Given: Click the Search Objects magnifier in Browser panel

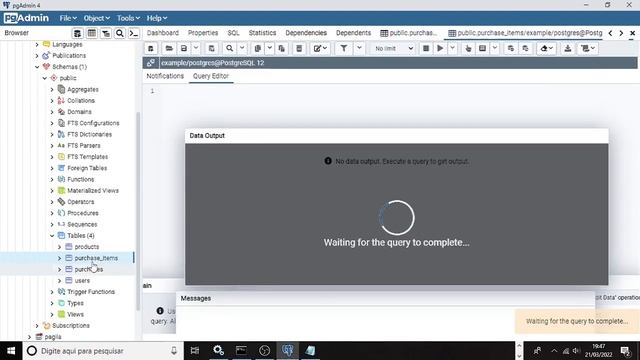Looking at the screenshot, I should [x=120, y=33].
